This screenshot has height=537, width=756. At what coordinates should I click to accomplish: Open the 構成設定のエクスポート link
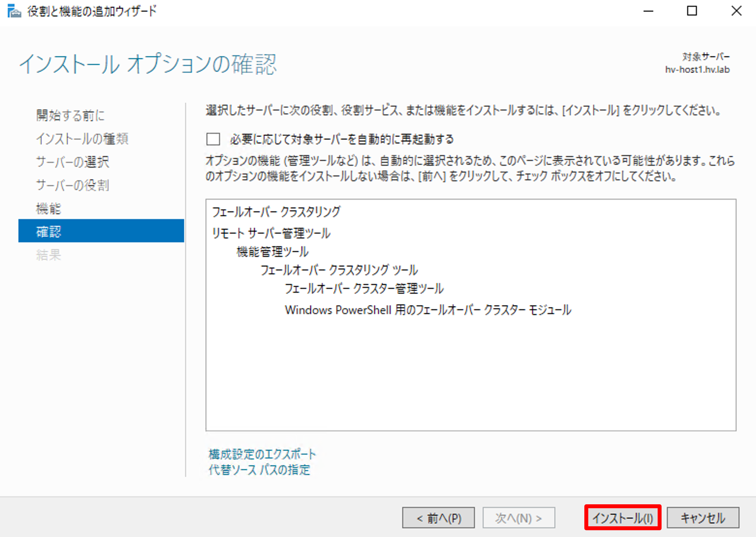[262, 454]
